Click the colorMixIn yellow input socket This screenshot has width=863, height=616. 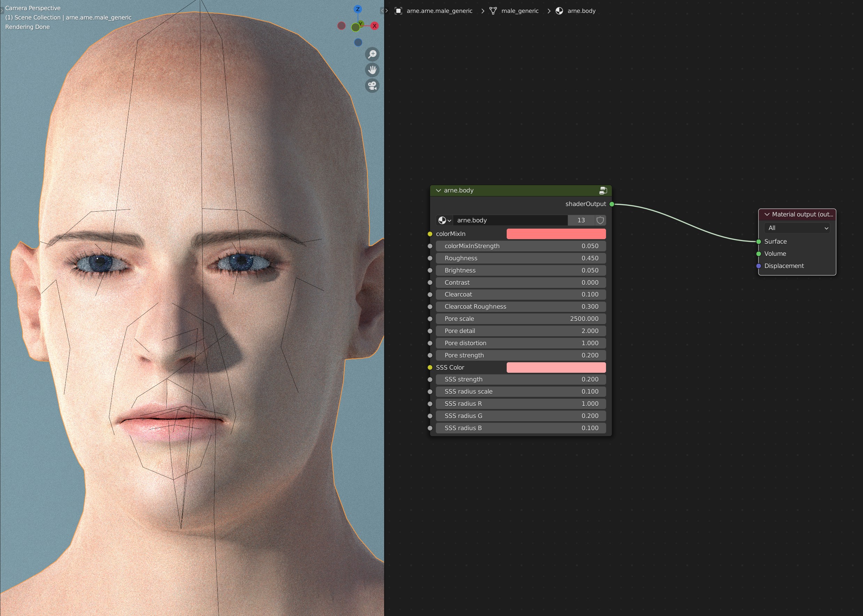(430, 234)
